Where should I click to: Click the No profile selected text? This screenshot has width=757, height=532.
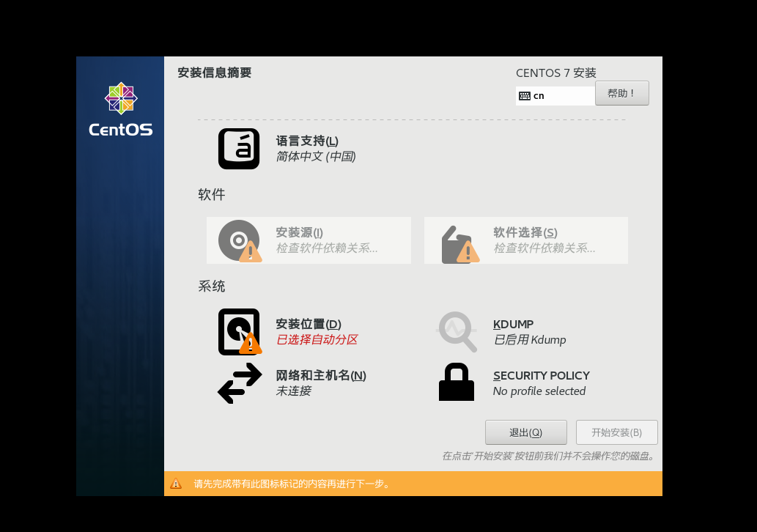tap(539, 391)
